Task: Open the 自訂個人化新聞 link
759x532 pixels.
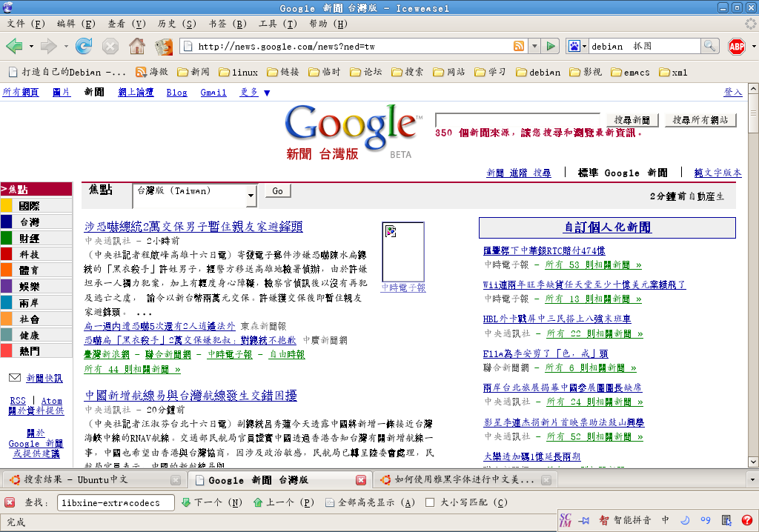Action: click(608, 227)
